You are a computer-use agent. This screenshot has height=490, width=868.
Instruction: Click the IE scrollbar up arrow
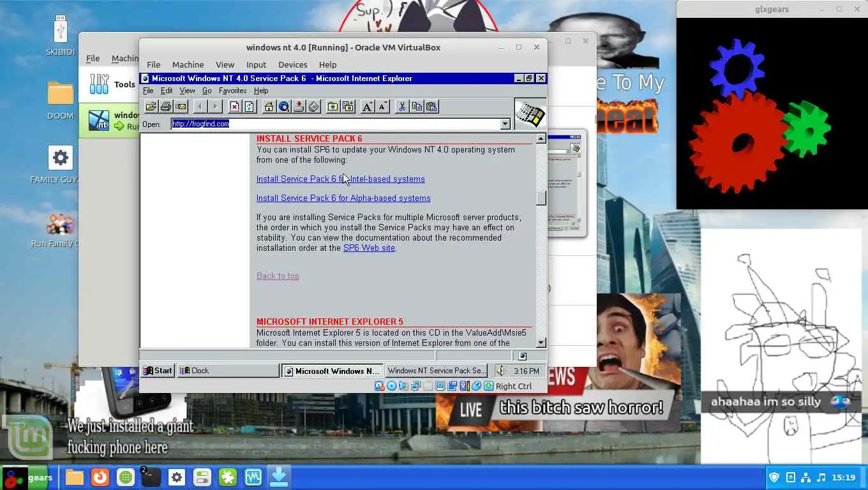pyautogui.click(x=541, y=139)
